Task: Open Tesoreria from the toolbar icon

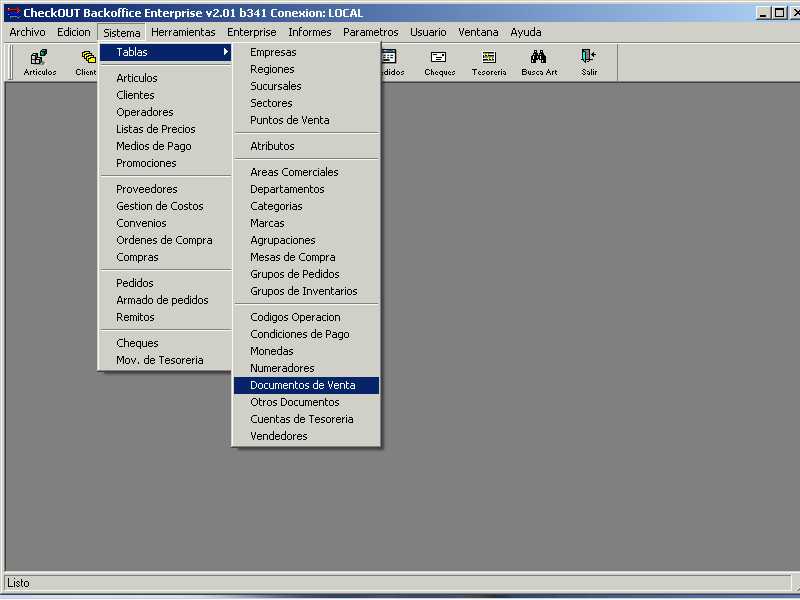Action: (x=489, y=62)
